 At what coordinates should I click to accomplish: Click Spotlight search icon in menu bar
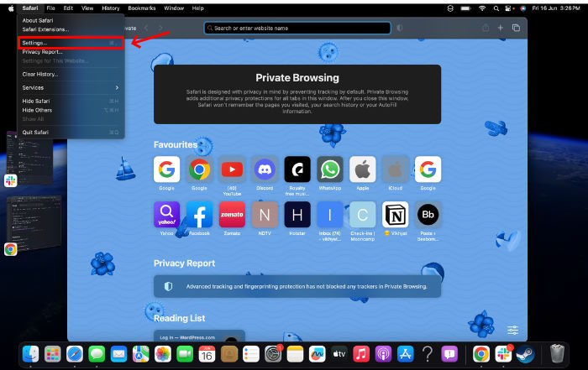[496, 8]
